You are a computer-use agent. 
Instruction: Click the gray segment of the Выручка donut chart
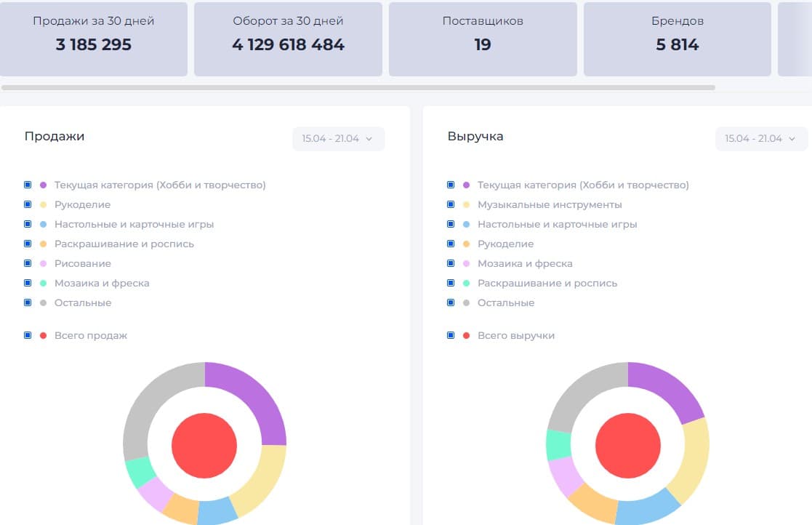point(580,393)
